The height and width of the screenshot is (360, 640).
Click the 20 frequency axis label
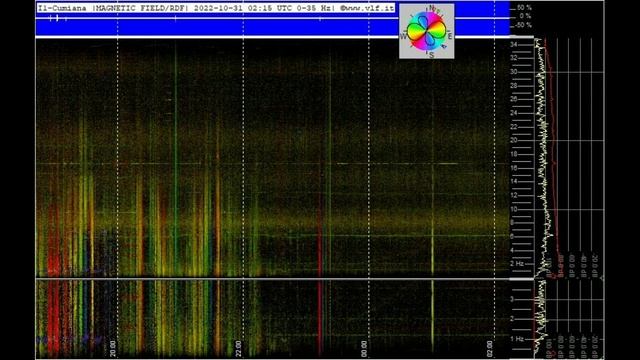click(513, 140)
